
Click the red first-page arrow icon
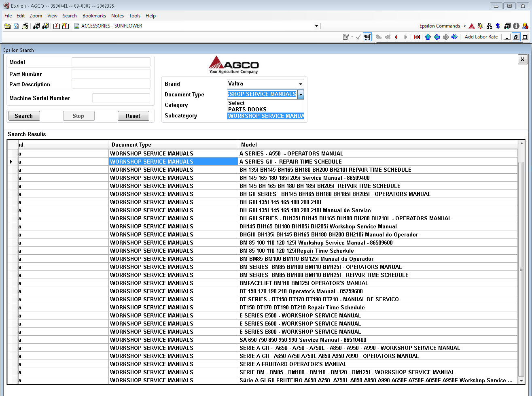[x=417, y=37]
